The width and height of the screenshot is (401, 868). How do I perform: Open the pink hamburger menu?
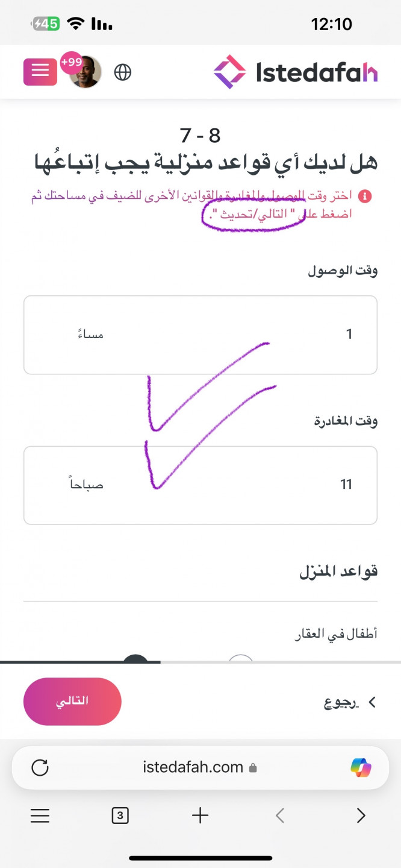tap(40, 72)
